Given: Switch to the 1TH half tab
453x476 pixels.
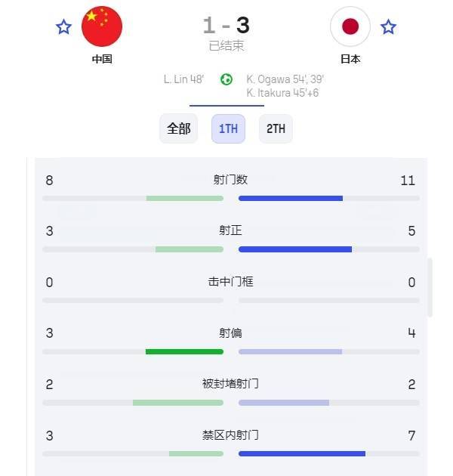Looking at the screenshot, I should [x=228, y=128].
